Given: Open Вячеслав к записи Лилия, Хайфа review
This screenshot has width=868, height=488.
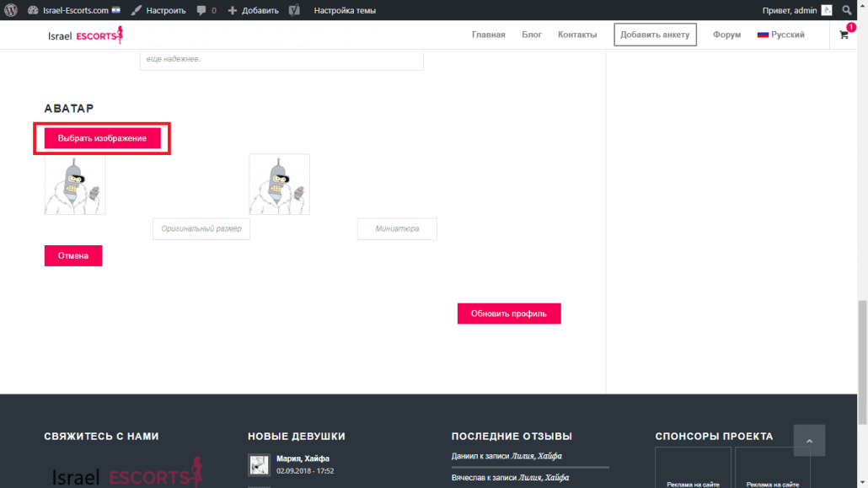Looking at the screenshot, I should tap(510, 478).
